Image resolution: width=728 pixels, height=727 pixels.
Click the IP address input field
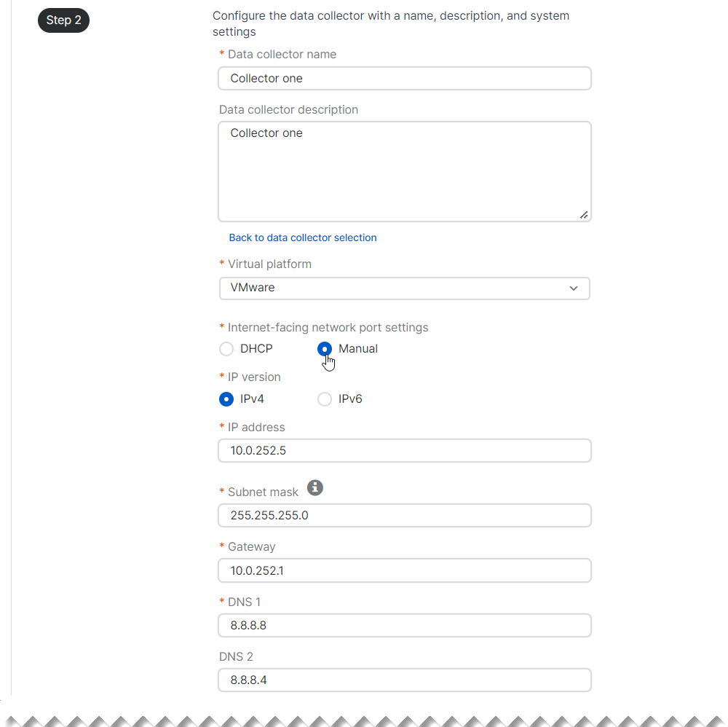404,451
